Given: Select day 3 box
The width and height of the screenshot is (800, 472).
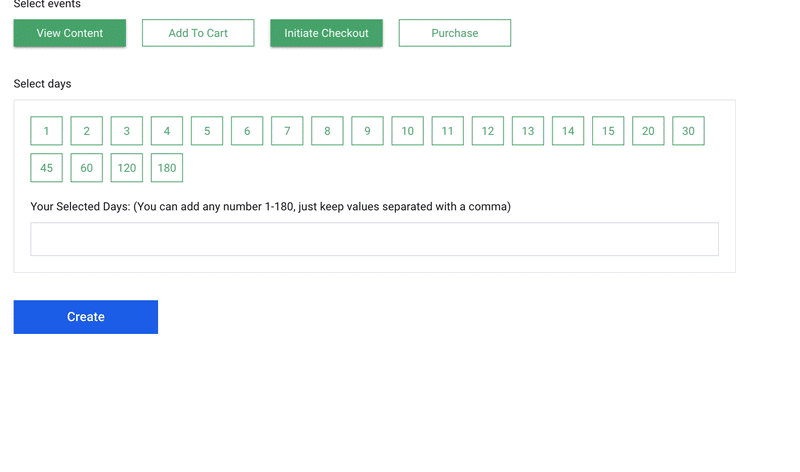Looking at the screenshot, I should [x=127, y=131].
